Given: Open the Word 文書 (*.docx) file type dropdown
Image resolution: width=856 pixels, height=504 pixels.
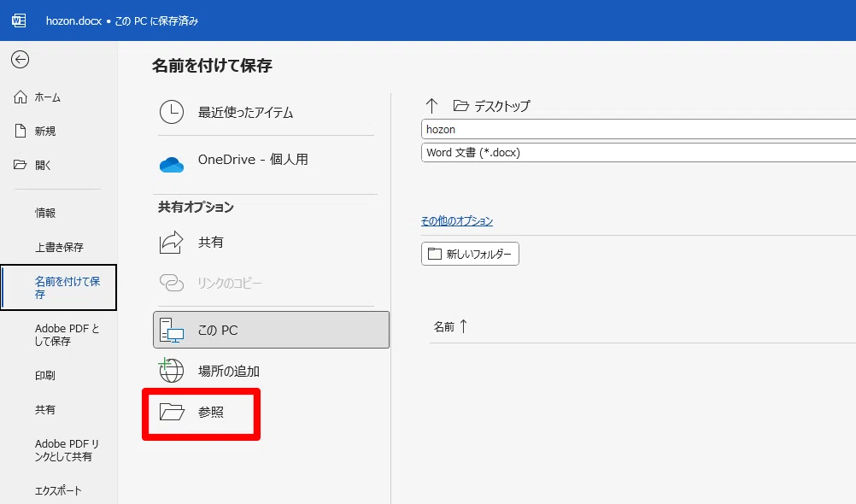Looking at the screenshot, I should tap(639, 152).
